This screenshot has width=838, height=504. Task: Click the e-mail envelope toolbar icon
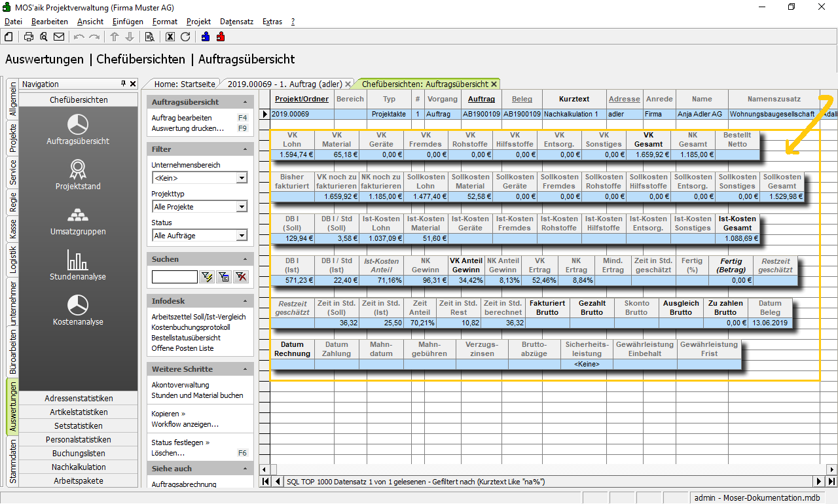[x=59, y=37]
